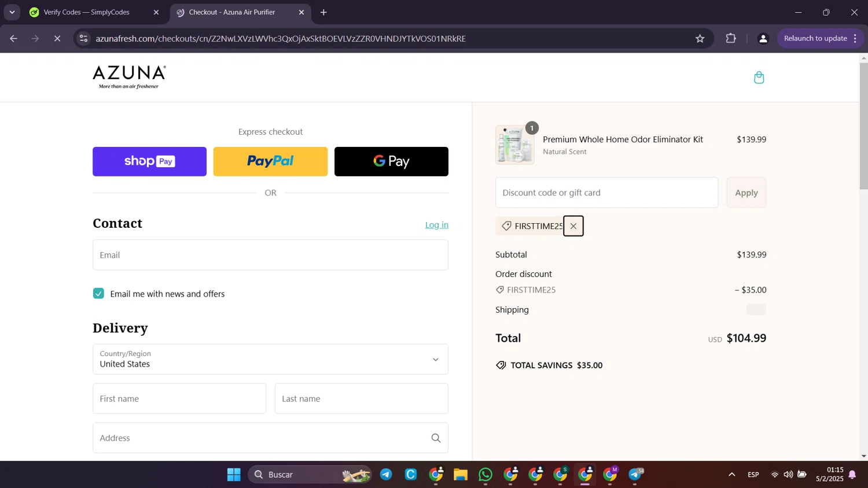This screenshot has height=488, width=868.
Task: Uncheck Email me with news and offers
Action: click(x=98, y=294)
